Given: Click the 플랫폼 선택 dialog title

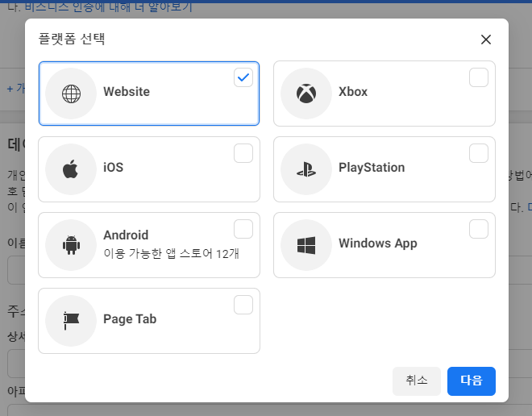Looking at the screenshot, I should pyautogui.click(x=71, y=39).
